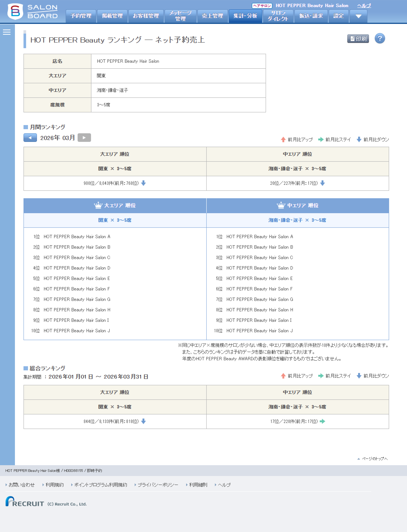Click 前月比アップ legend arrow in 総合ランキング
Viewport: 407px width, 532px height.
tap(283, 376)
